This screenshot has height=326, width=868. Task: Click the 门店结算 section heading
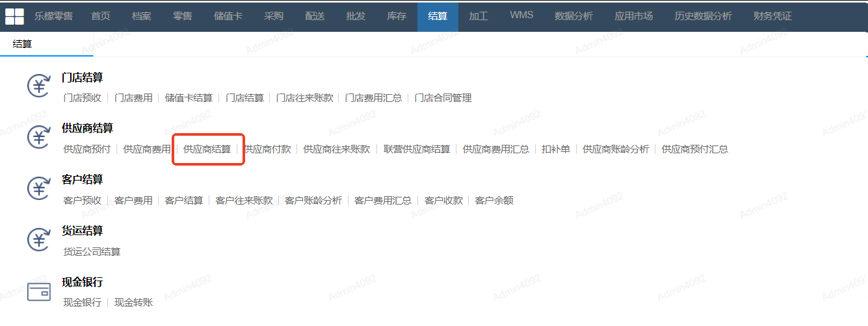[83, 77]
